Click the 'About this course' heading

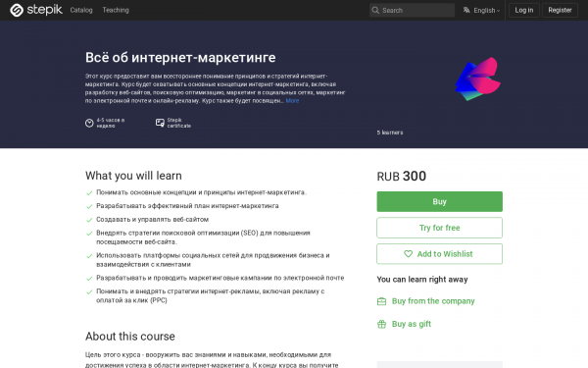(x=130, y=337)
